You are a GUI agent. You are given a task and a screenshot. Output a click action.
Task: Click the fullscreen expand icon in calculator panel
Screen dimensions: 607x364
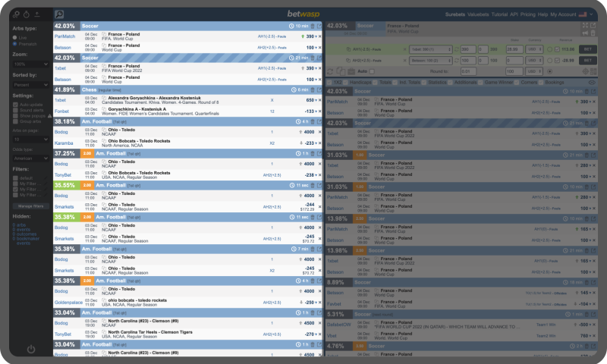[585, 26]
